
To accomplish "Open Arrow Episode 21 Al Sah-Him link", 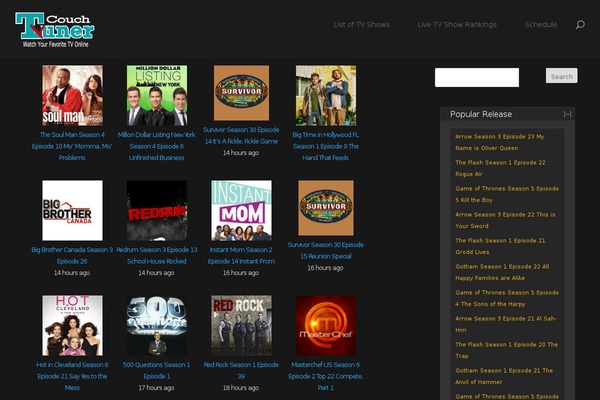I will point(506,324).
